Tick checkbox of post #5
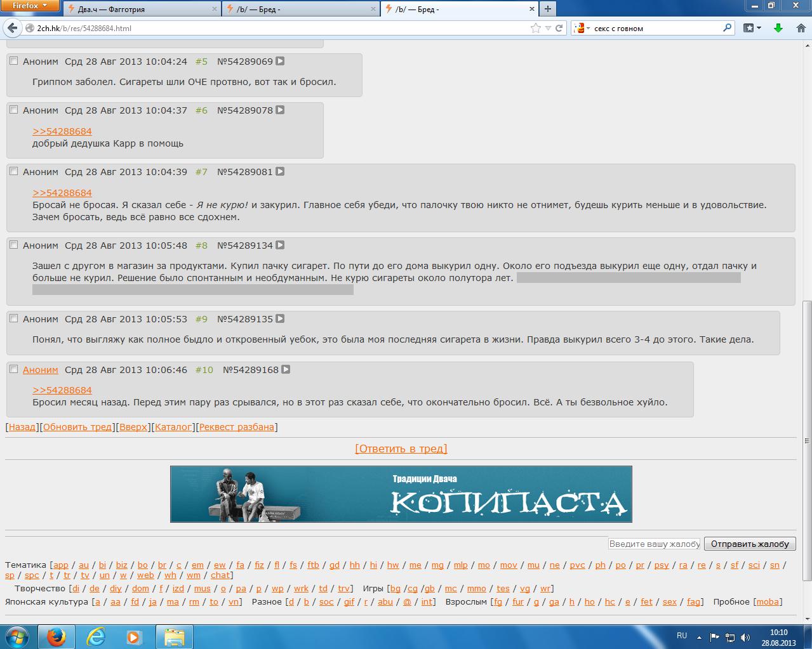This screenshot has width=812, height=649. click(13, 61)
